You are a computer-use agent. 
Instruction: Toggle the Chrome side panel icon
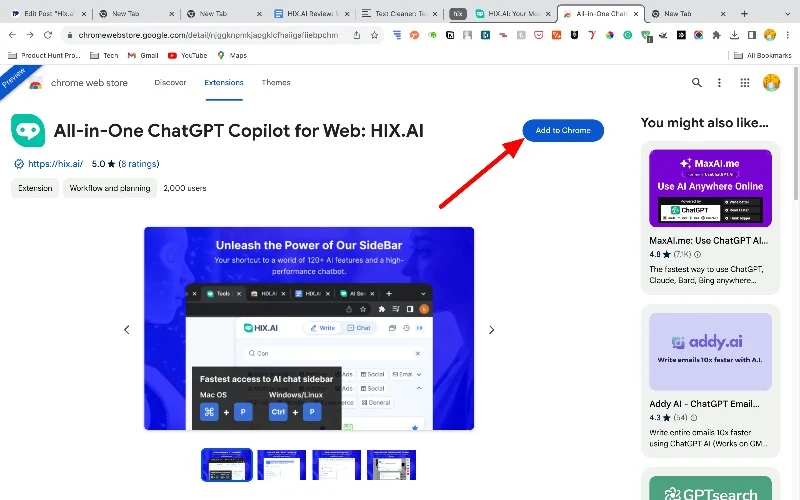click(752, 35)
